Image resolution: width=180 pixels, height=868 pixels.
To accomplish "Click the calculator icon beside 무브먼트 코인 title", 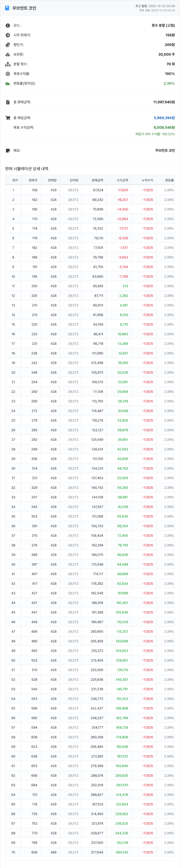I will point(7,8).
